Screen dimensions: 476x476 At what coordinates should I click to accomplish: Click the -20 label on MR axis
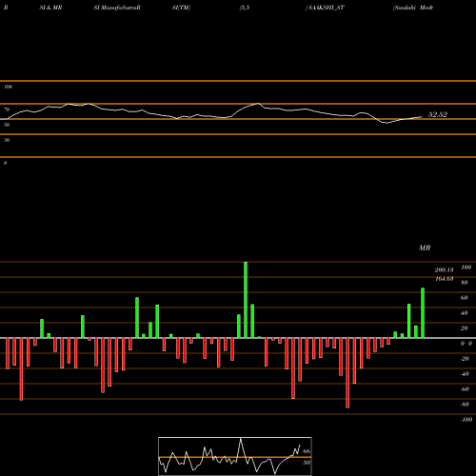(465, 359)
